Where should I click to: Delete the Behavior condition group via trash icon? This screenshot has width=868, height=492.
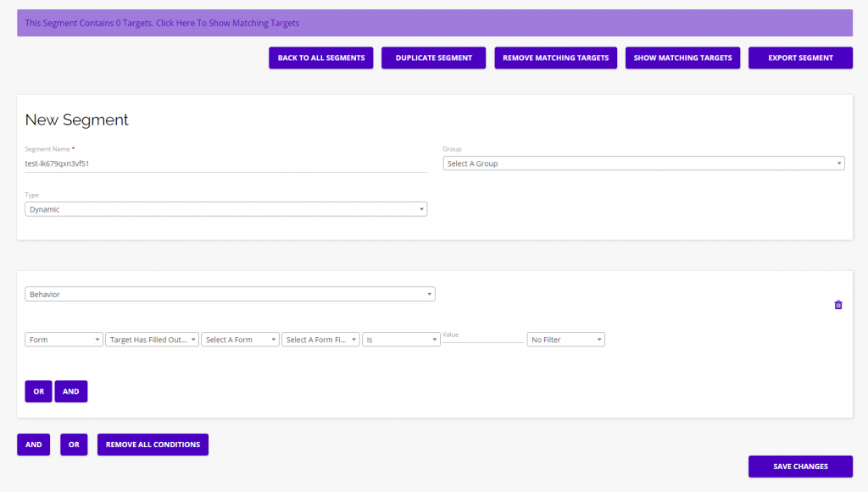837,304
